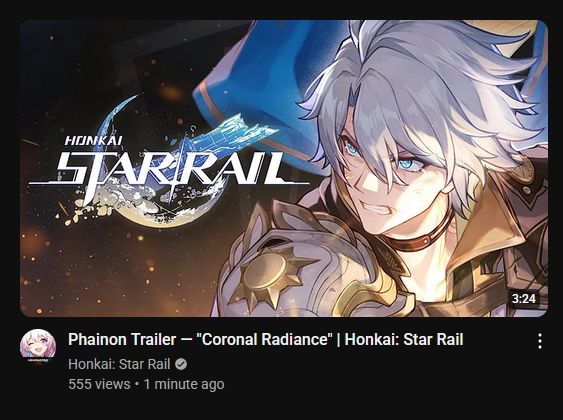Open the three-dot more actions menu
The height and width of the screenshot is (420, 563).
pyautogui.click(x=540, y=341)
